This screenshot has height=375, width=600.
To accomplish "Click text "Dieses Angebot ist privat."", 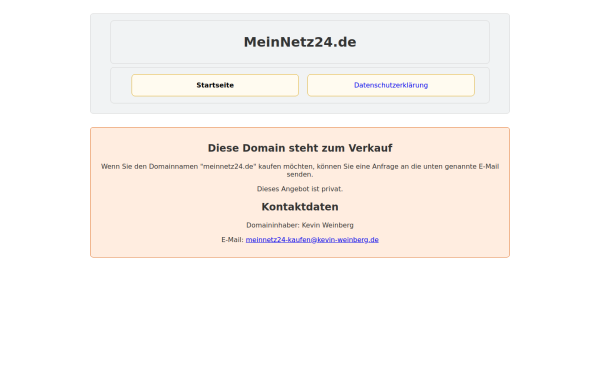I will pos(300,189).
